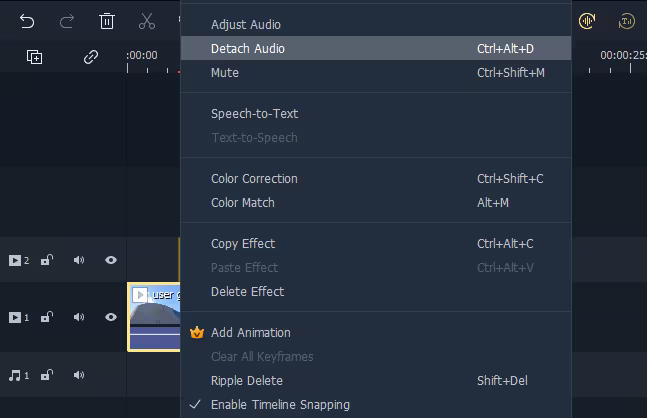Screen dimensions: 648x418
Task: Click the Redo arrow icon
Action: (x=67, y=21)
